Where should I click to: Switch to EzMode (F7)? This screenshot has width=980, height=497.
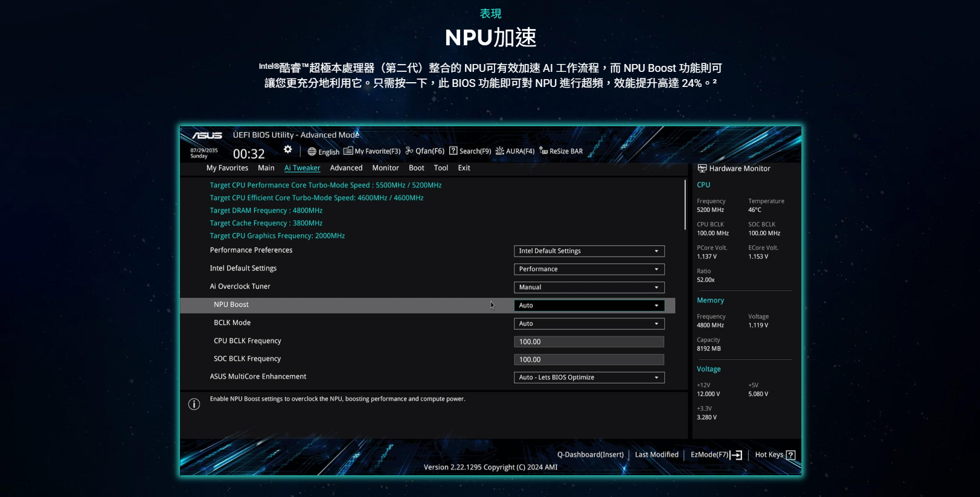(x=716, y=455)
